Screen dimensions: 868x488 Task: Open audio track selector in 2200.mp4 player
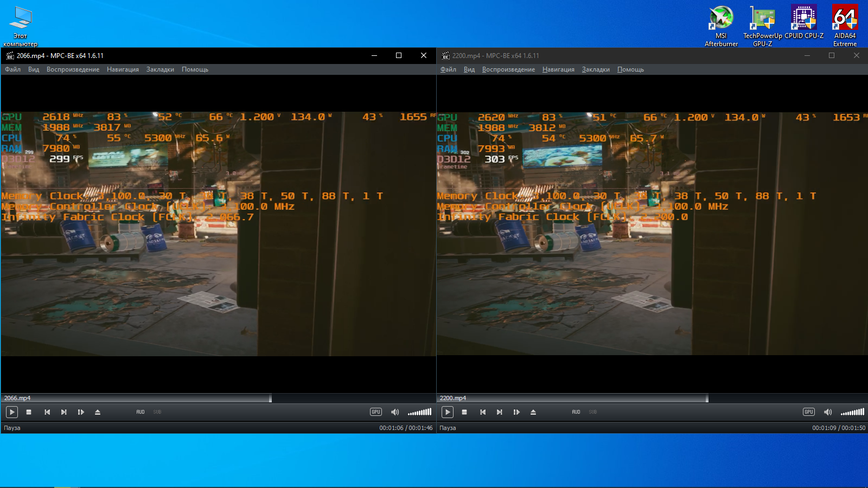[576, 412]
